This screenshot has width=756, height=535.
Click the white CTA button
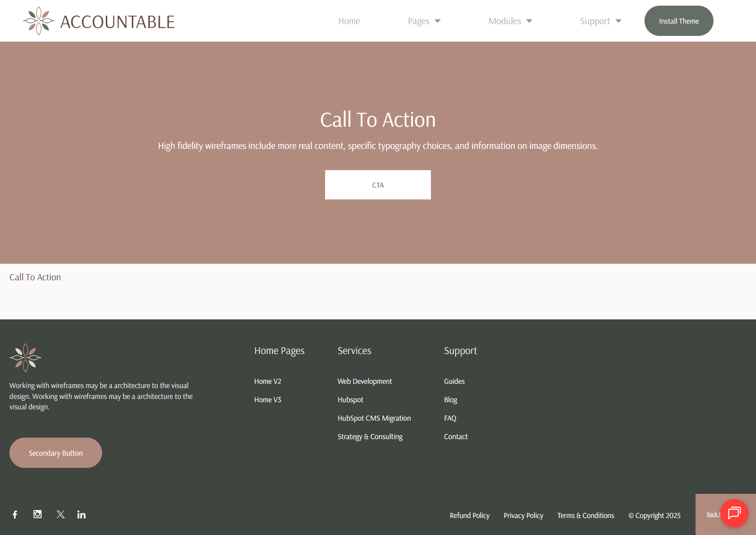coord(378,185)
